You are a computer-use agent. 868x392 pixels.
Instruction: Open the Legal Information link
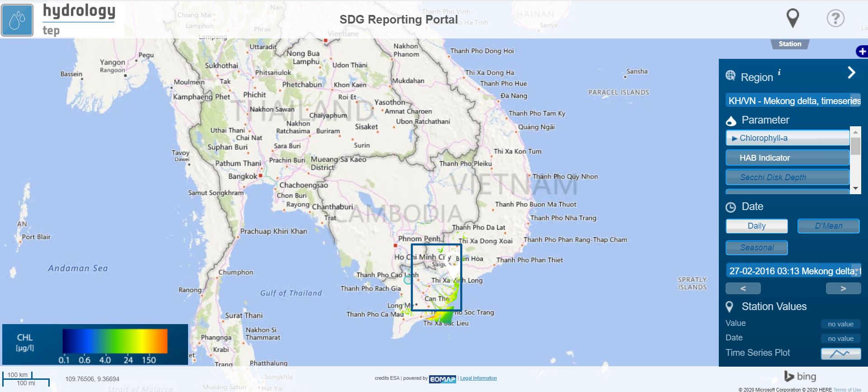[478, 378]
